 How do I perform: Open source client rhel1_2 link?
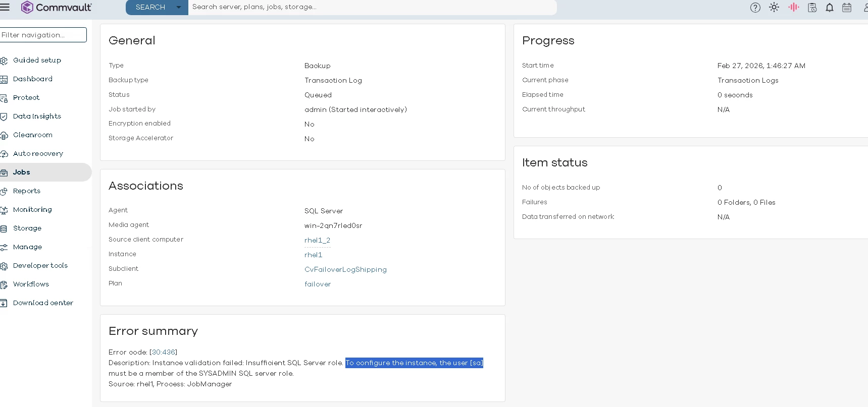317,240
